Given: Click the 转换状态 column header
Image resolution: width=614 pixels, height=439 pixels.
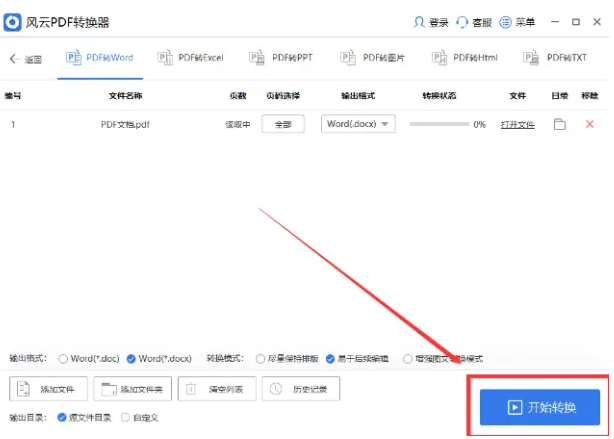Looking at the screenshot, I should point(439,96).
